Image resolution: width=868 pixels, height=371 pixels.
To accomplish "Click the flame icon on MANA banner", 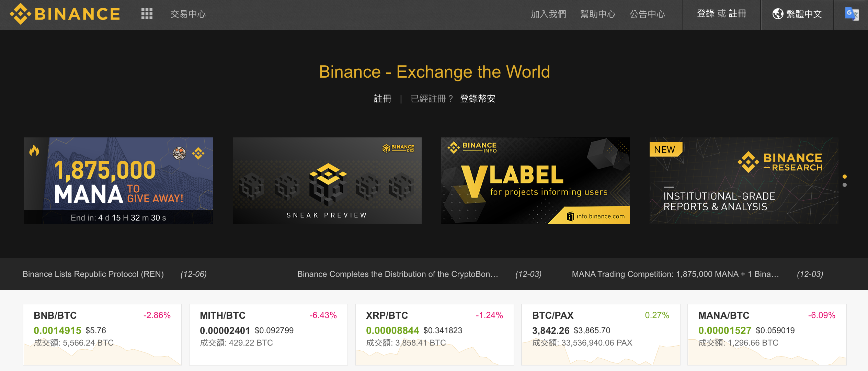I will (x=34, y=150).
